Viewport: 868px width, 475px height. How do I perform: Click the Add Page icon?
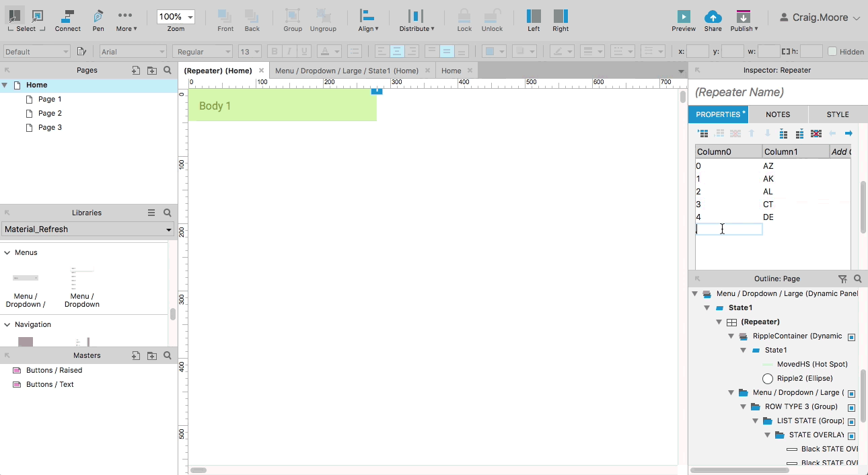(136, 70)
